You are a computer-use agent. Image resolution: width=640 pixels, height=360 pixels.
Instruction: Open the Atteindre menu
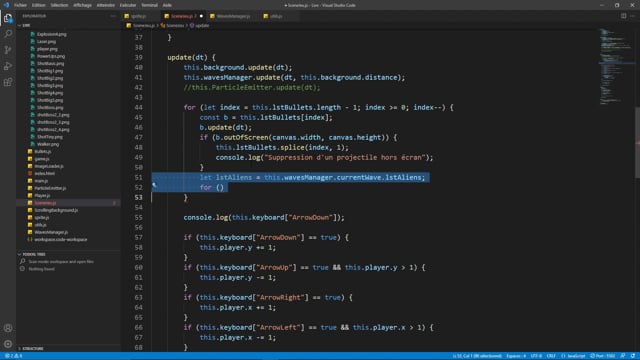click(x=105, y=5)
